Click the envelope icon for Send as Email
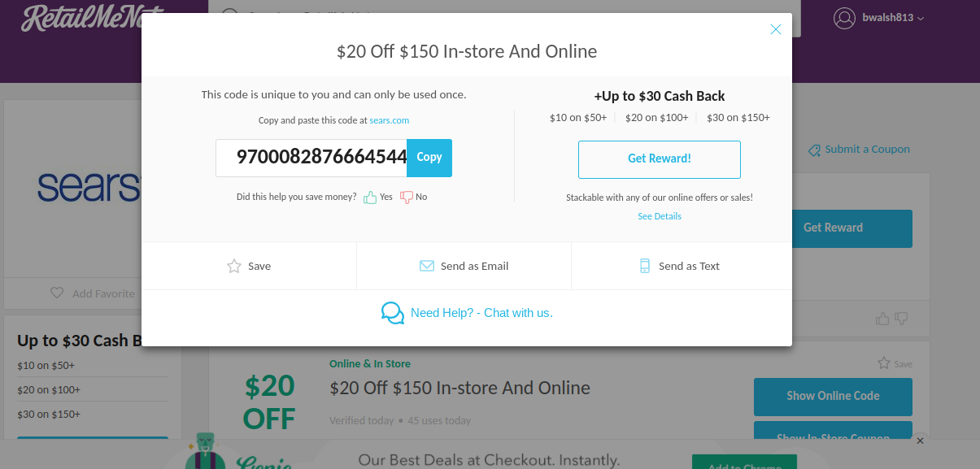The height and width of the screenshot is (469, 980). 426,265
